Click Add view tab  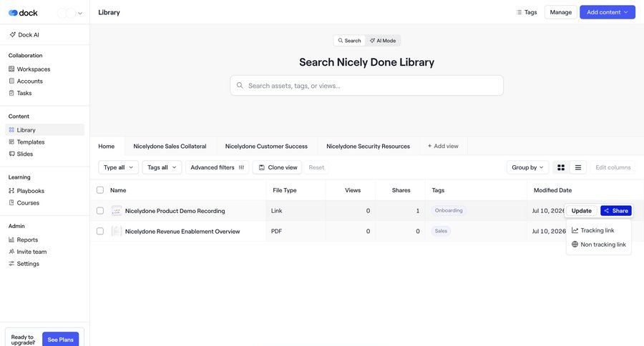443,146
